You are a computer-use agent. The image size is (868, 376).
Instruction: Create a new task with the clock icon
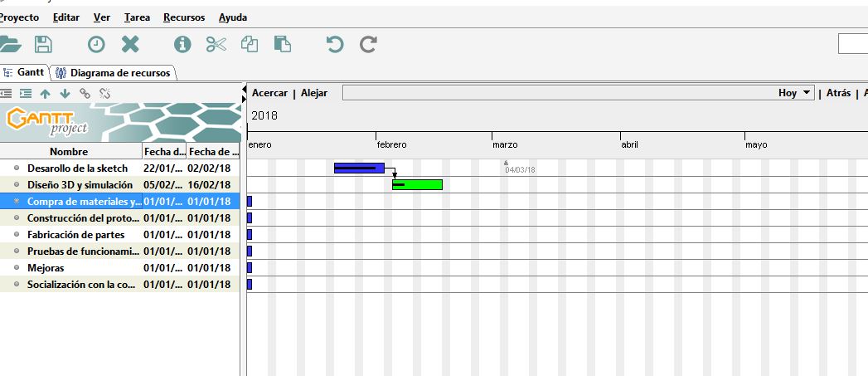[96, 44]
